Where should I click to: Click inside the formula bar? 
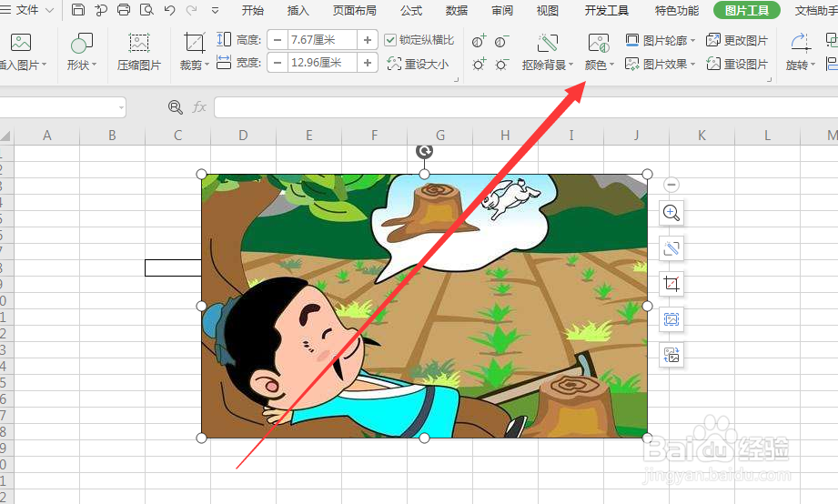tap(526, 106)
